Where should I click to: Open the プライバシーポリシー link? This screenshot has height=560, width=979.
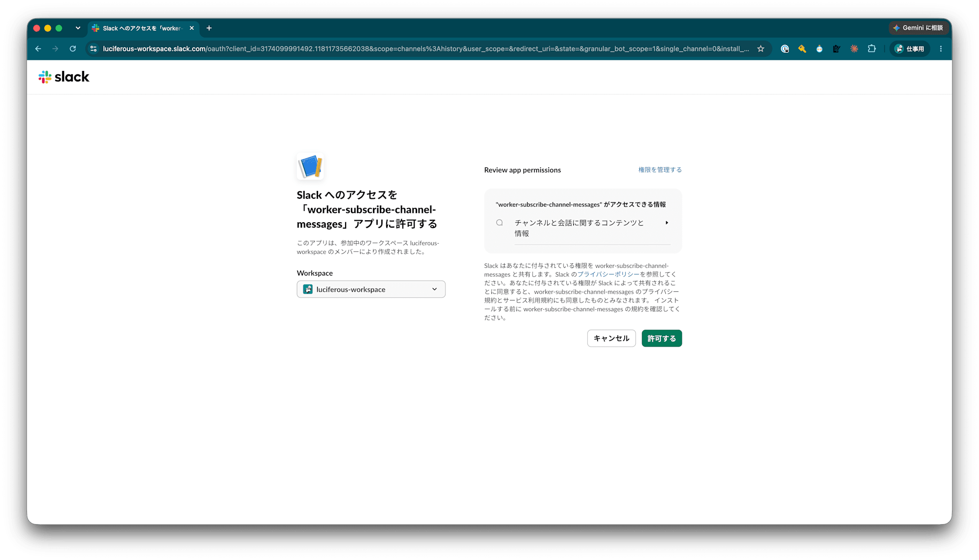608,275
